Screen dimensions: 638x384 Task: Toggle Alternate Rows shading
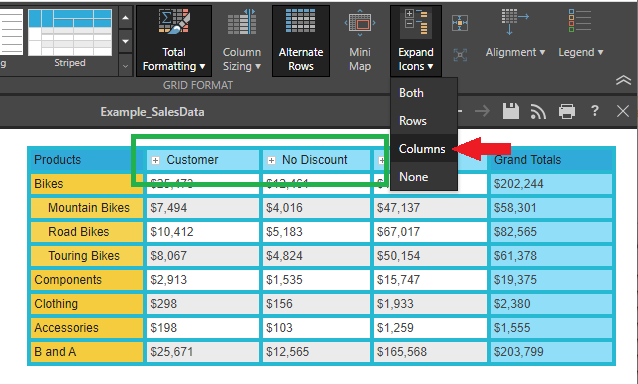pyautogui.click(x=301, y=41)
